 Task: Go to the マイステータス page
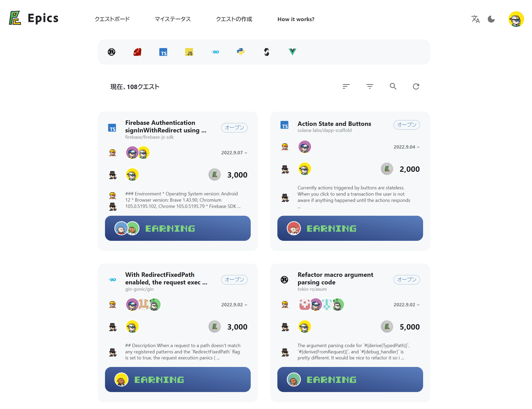tap(173, 19)
